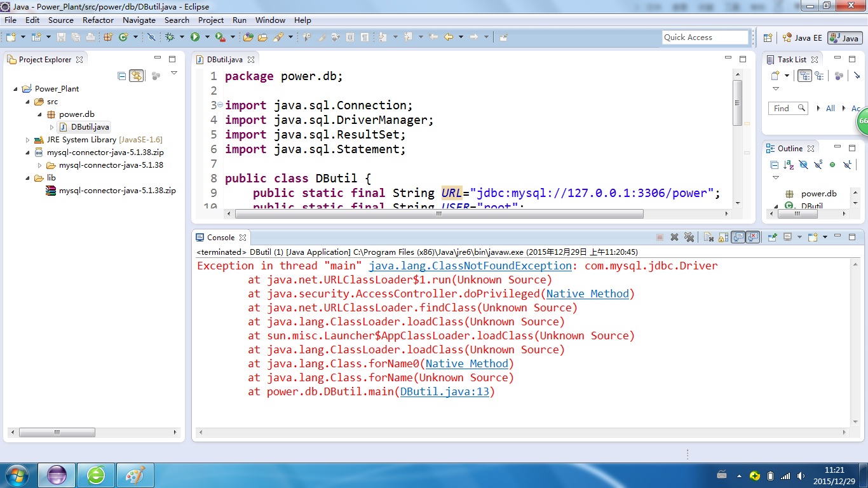Screen dimensions: 868x488
Task: Open Project Explorer View Menu triangle
Action: pos(174,73)
